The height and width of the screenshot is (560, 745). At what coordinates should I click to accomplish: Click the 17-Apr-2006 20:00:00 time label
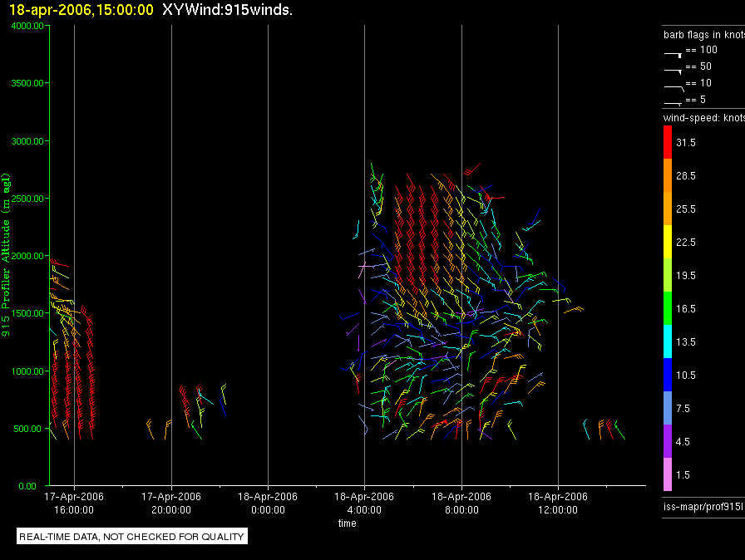coord(171,503)
